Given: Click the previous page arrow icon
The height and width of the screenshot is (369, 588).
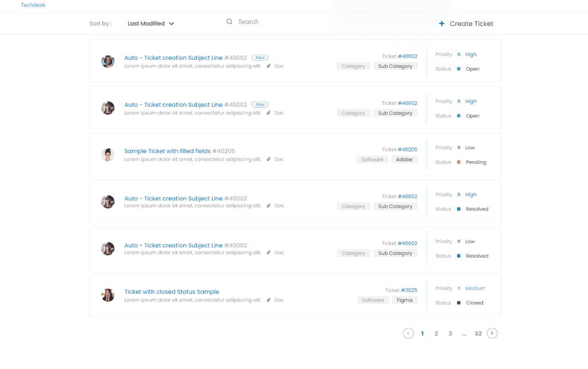Looking at the screenshot, I should coord(408,333).
